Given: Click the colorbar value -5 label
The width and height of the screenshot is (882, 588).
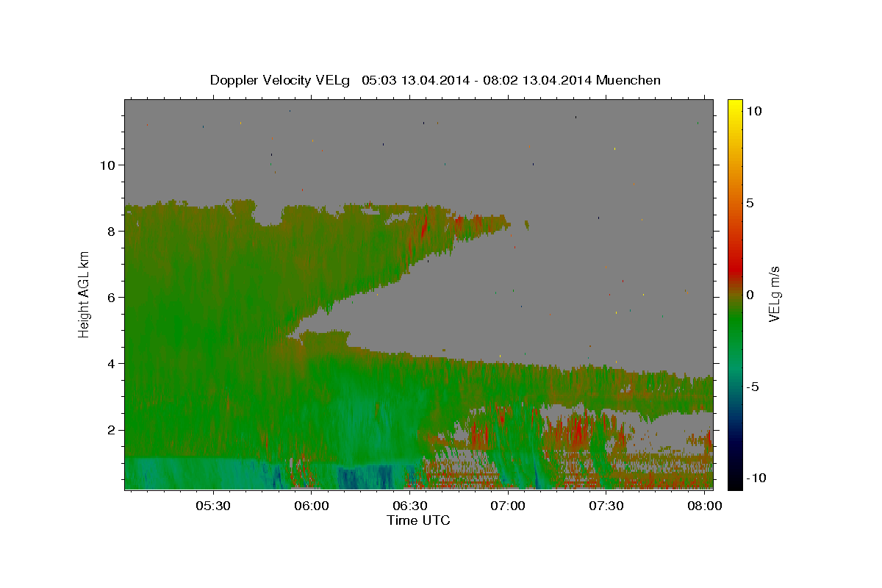Looking at the screenshot, I should (754, 386).
